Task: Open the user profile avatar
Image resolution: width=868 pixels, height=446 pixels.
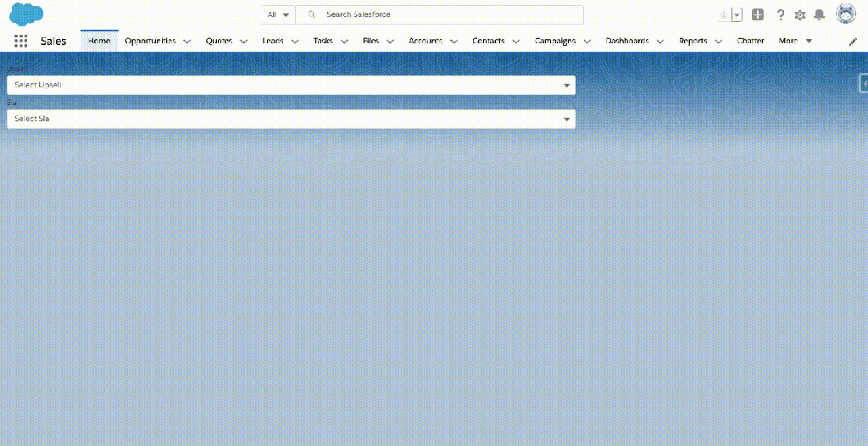Action: click(845, 14)
